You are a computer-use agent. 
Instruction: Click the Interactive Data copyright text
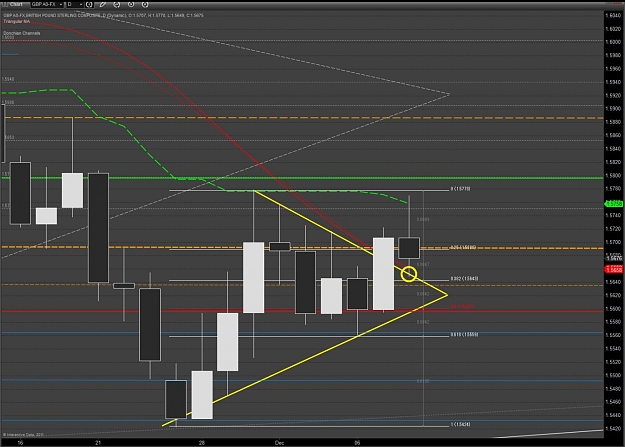[x=23, y=435]
